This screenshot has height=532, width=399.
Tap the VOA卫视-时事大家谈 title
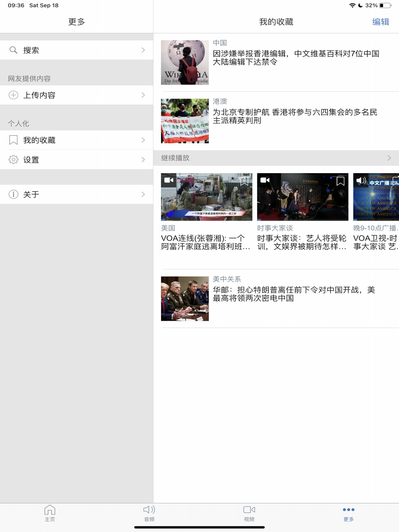(376, 242)
